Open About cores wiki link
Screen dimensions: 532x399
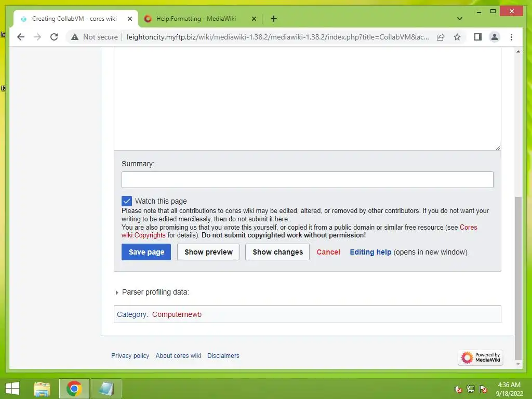pos(178,355)
